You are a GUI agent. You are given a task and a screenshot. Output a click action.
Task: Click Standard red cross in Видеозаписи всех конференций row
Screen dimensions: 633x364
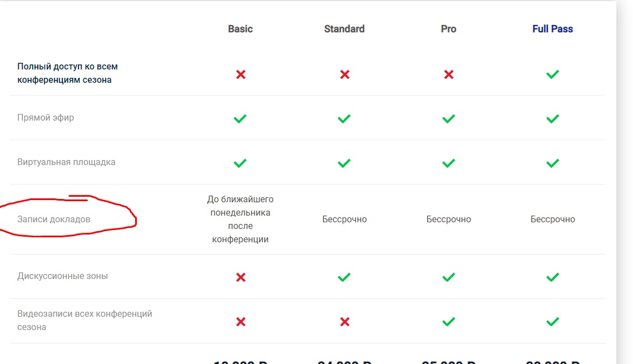345,322
